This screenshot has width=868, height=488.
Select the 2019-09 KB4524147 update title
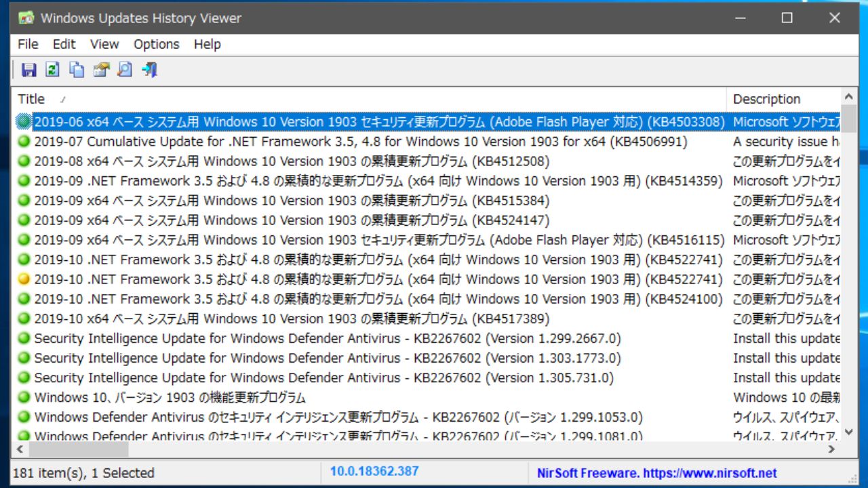(292, 220)
